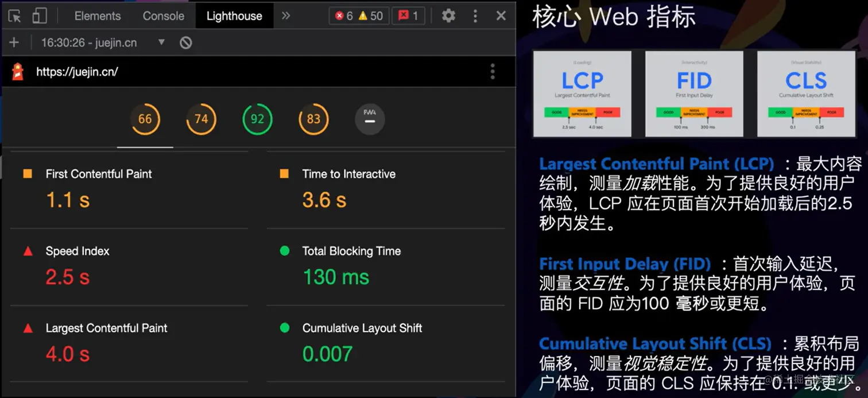This screenshot has width=868, height=398.
Task: Click the 1.1 s value
Action: [x=68, y=200]
